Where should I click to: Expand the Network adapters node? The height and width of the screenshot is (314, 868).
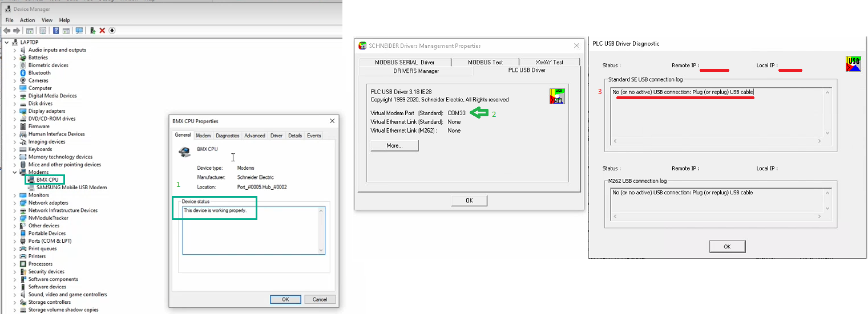coord(15,202)
